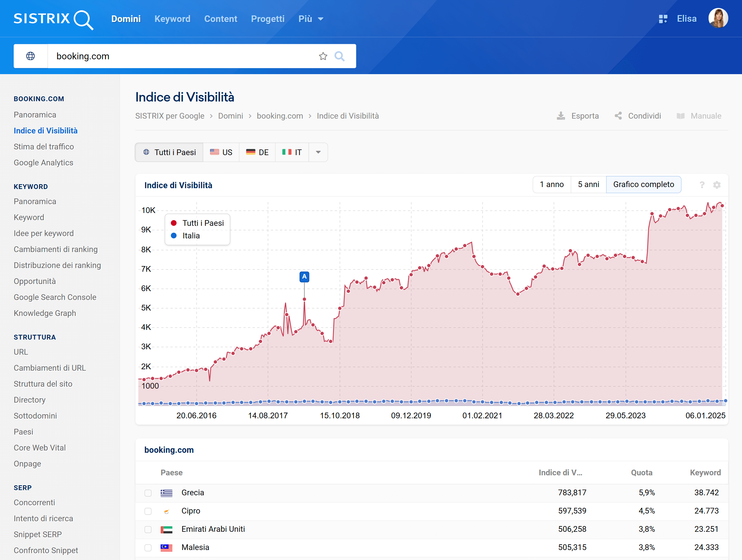
Task: Click the Elisa username label
Action: coord(686,19)
